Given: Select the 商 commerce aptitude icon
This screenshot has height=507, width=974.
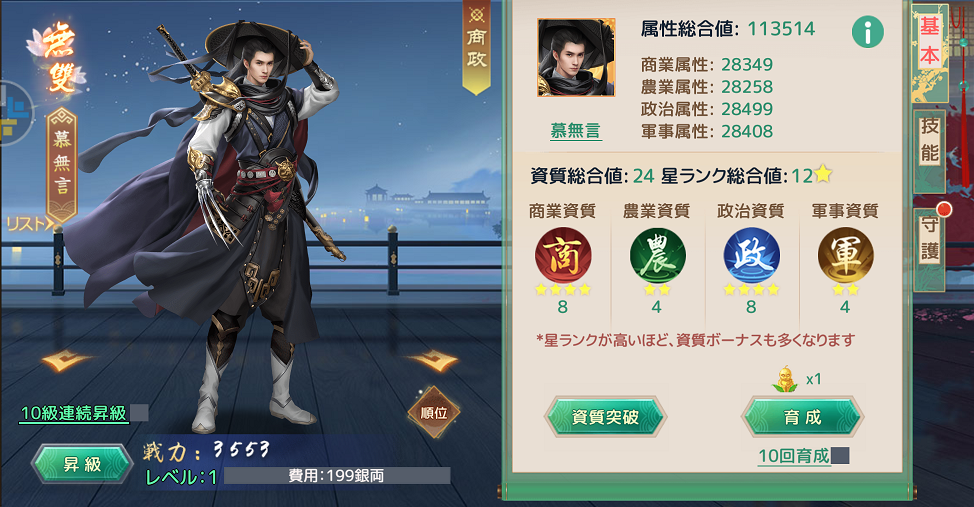Looking at the screenshot, I should [x=563, y=255].
